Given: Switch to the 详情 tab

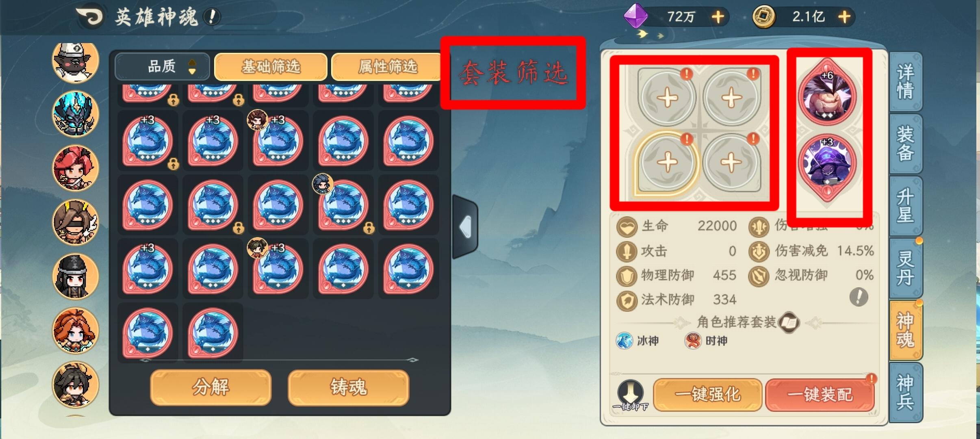Looking at the screenshot, I should point(905,81).
